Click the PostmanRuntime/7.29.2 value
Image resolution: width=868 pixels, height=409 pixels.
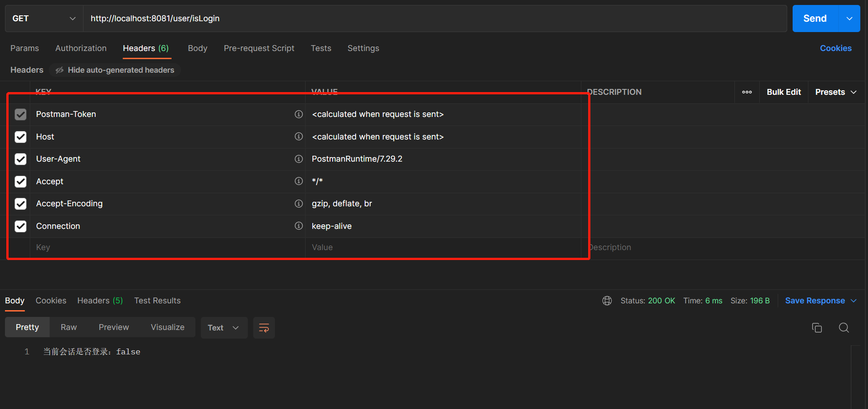357,159
